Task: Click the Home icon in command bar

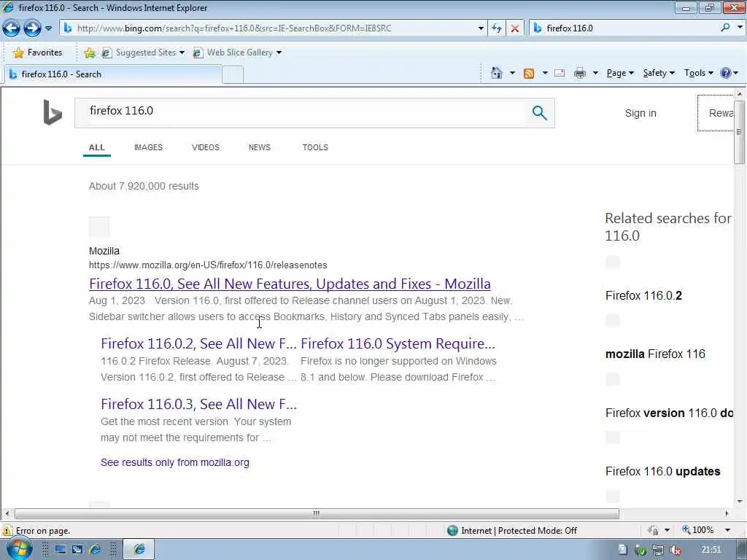Action: (x=496, y=73)
